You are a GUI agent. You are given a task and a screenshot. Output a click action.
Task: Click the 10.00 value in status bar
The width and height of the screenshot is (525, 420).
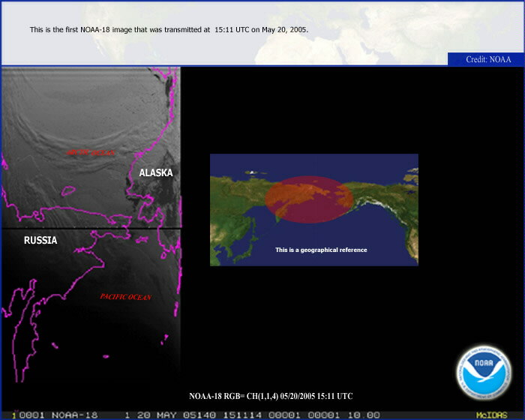tap(364, 415)
